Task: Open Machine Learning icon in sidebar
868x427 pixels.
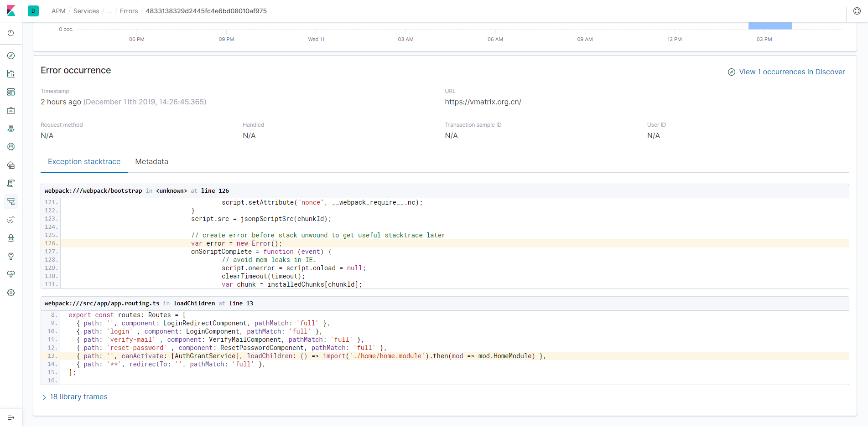Action: 11,147
